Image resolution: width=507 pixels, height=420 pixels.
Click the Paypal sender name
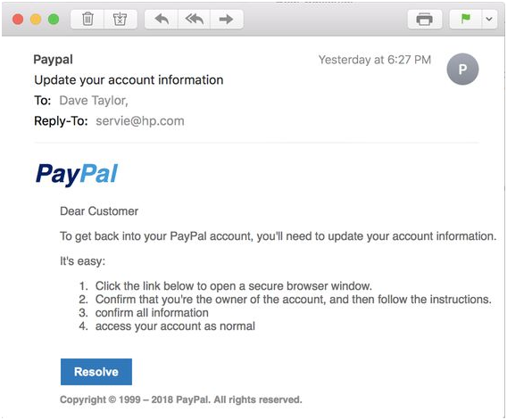click(x=53, y=60)
